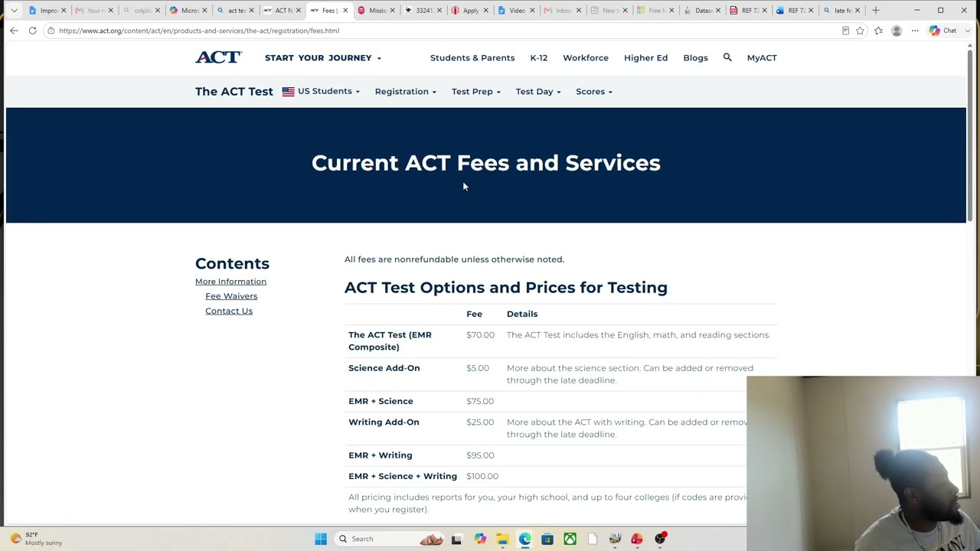Open the browser three-dot settings menu

click(915, 31)
